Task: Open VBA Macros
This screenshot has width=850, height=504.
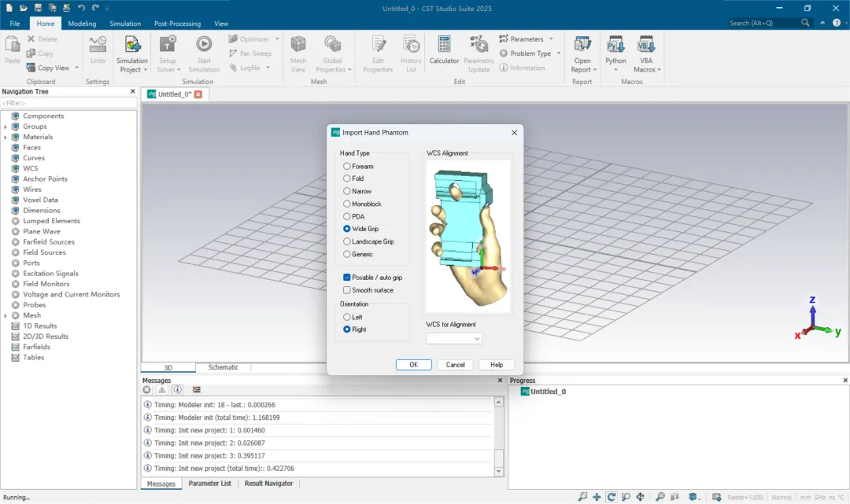Action: point(646,53)
